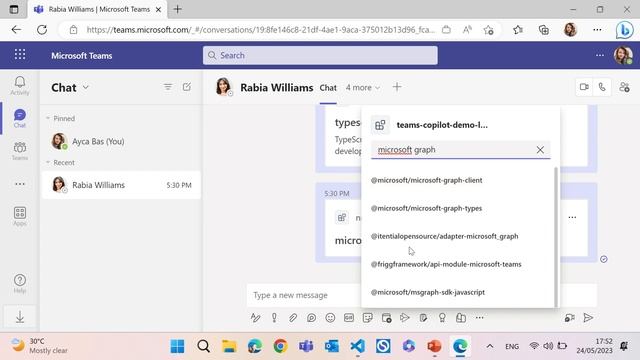This screenshot has height=360, width=640.
Task: Open File Explorer from the taskbar
Action: click(x=229, y=346)
